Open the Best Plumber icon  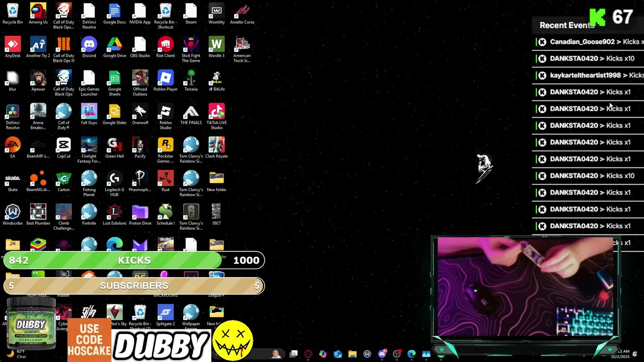coord(38,215)
